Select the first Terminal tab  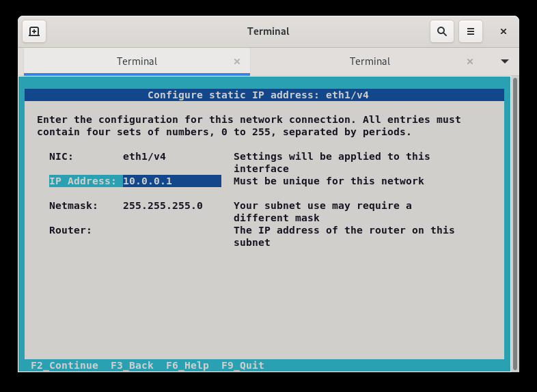pos(137,61)
